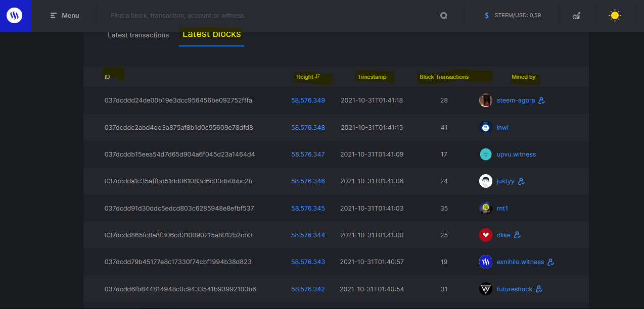Select block ID 037dcddc2abd4dd3a875af8b1d0c95609e78dfd8
644x309 pixels.
click(x=179, y=128)
